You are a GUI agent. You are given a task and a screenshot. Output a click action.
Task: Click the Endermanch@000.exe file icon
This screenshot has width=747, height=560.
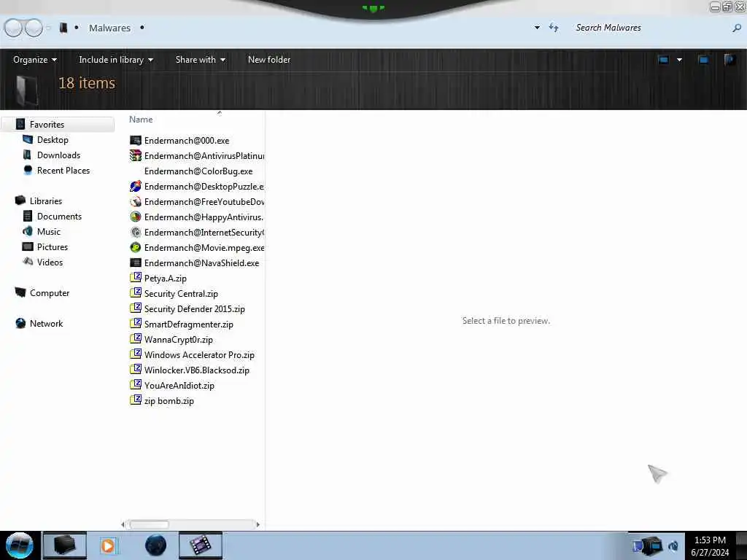tap(136, 141)
